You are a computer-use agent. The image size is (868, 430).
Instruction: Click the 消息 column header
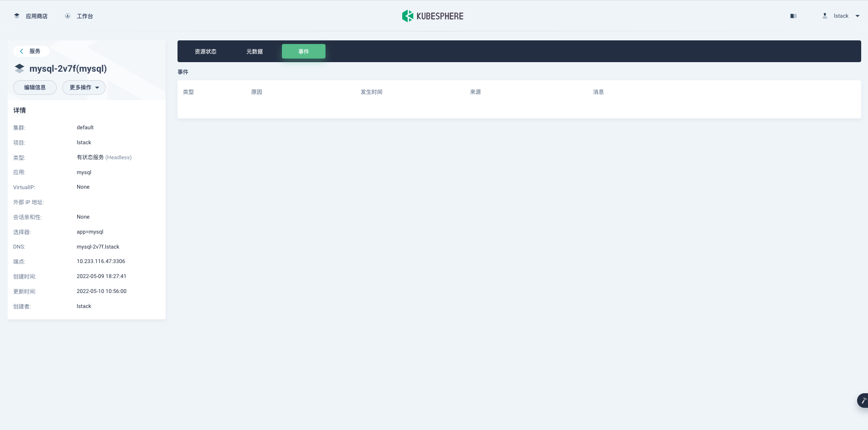598,92
